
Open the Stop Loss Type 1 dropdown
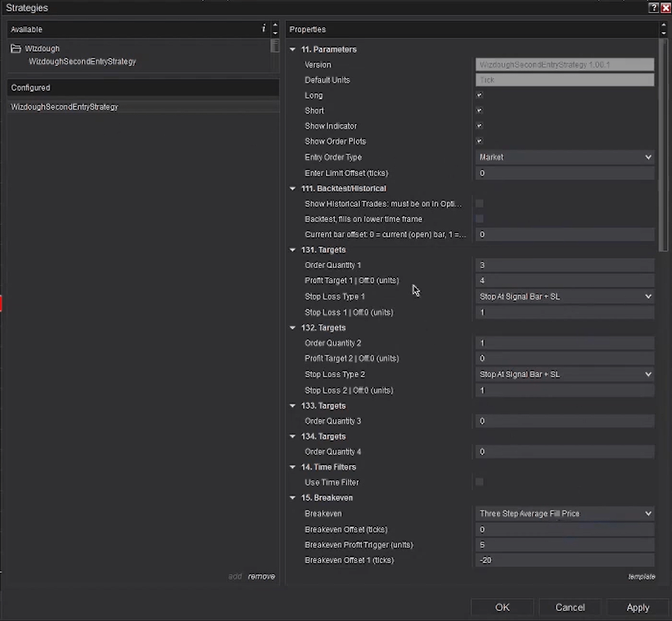[x=565, y=296]
